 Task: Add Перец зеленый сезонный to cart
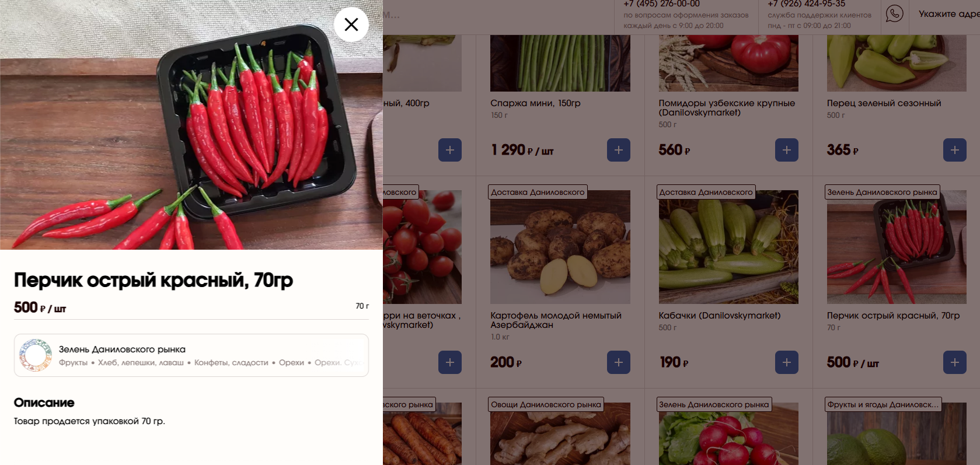955,150
